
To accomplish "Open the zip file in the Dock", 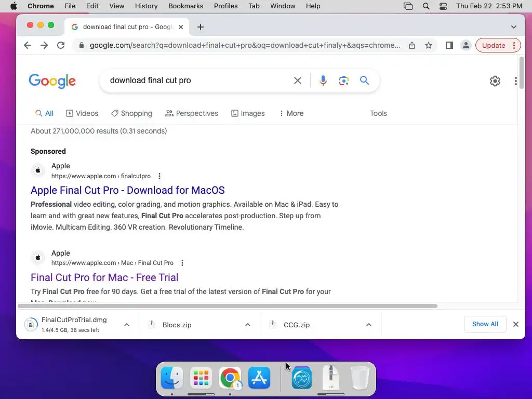I will point(331,378).
